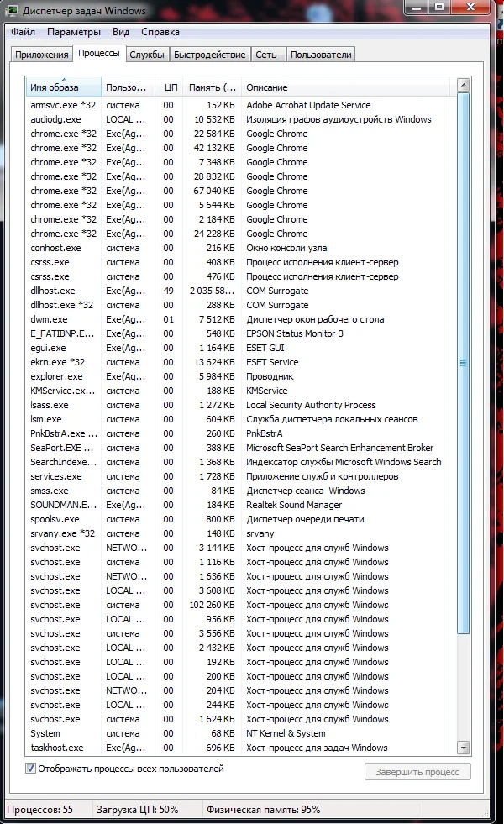Switch to the Быстродействие tab
Viewport: 504px width, 824px height.
tap(210, 55)
